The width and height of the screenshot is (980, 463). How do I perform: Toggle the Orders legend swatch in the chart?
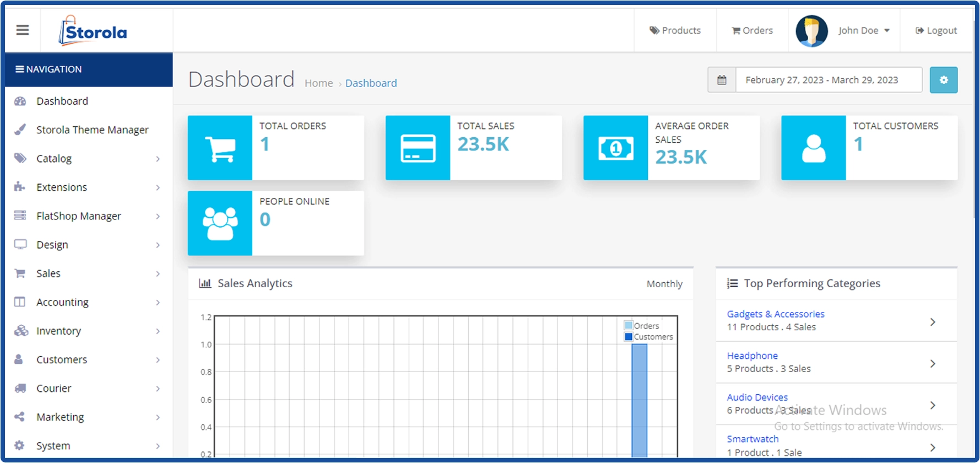(629, 326)
